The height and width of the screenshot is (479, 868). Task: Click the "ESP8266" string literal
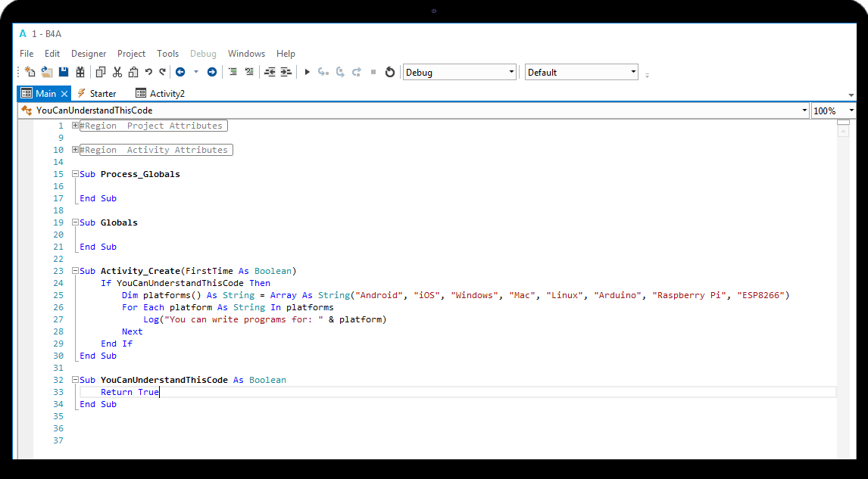[760, 295]
